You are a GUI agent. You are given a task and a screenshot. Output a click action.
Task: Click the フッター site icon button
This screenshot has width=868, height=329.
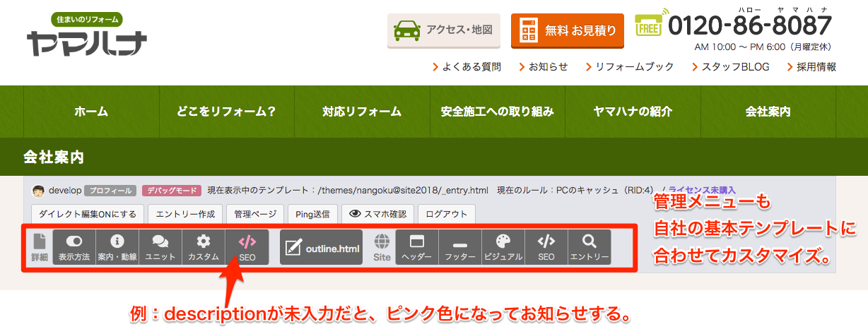[459, 247]
